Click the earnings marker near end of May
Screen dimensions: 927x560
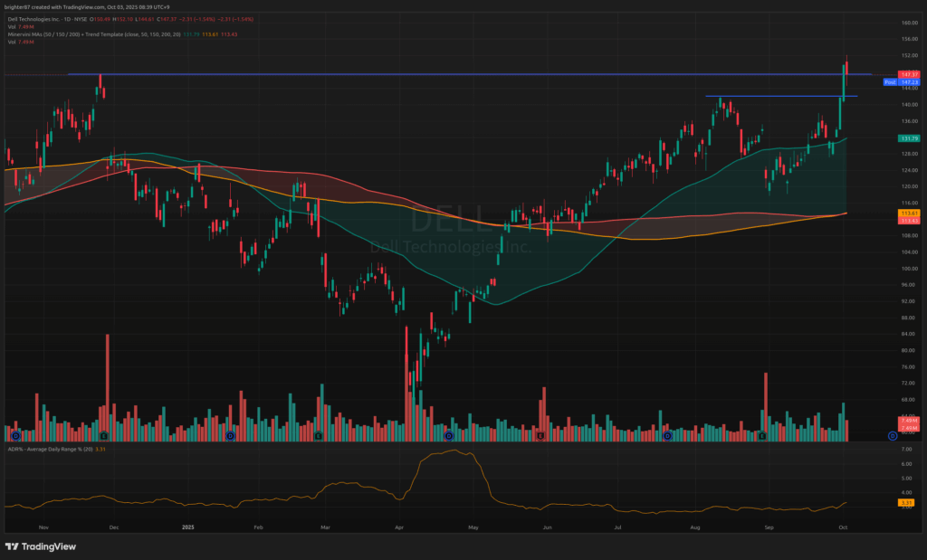click(540, 436)
